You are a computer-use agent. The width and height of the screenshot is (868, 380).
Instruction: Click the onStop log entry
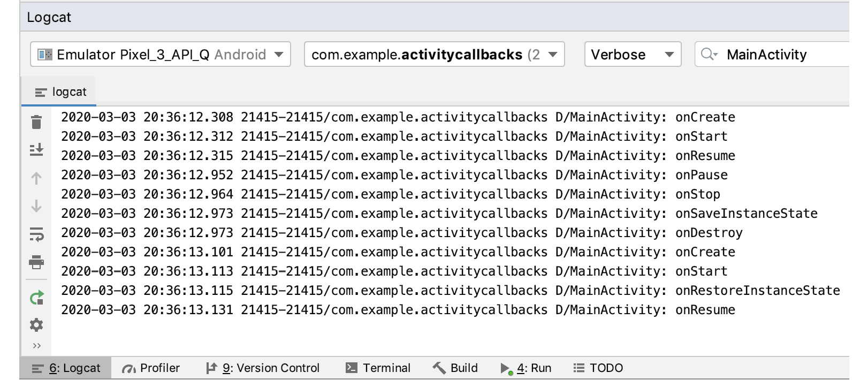391,194
